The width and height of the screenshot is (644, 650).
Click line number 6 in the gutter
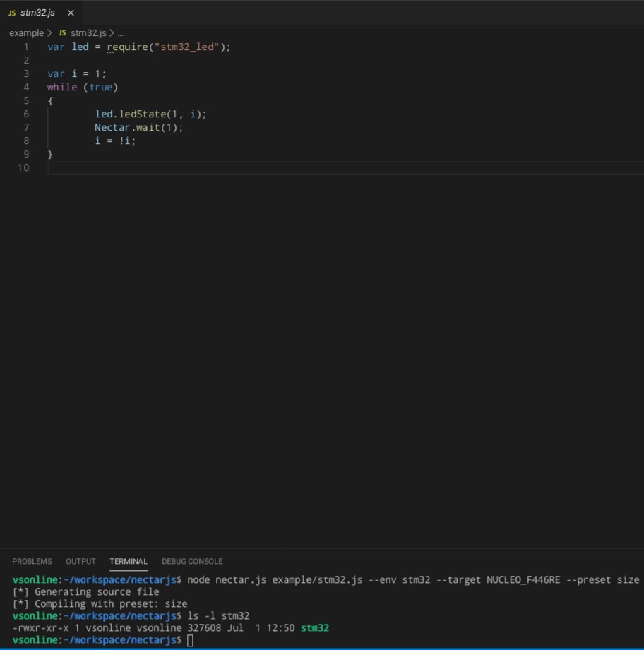tap(25, 114)
